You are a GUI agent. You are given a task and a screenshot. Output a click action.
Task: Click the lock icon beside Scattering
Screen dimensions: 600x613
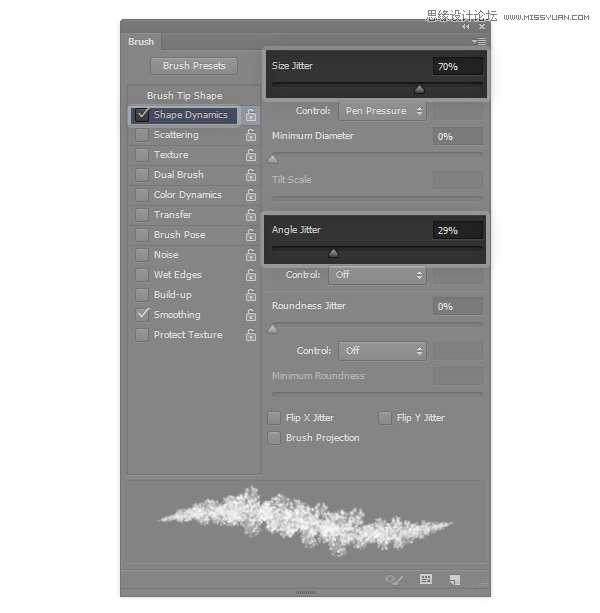251,135
